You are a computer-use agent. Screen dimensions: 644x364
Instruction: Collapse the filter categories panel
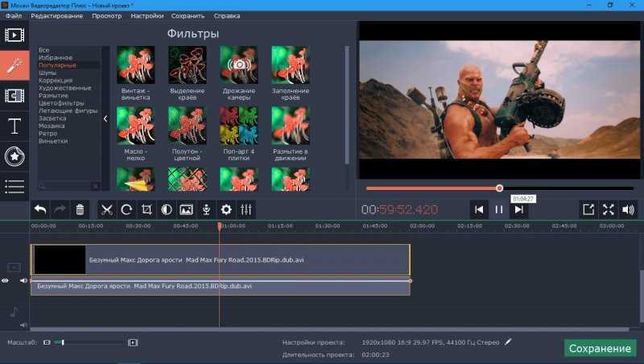coord(105,118)
